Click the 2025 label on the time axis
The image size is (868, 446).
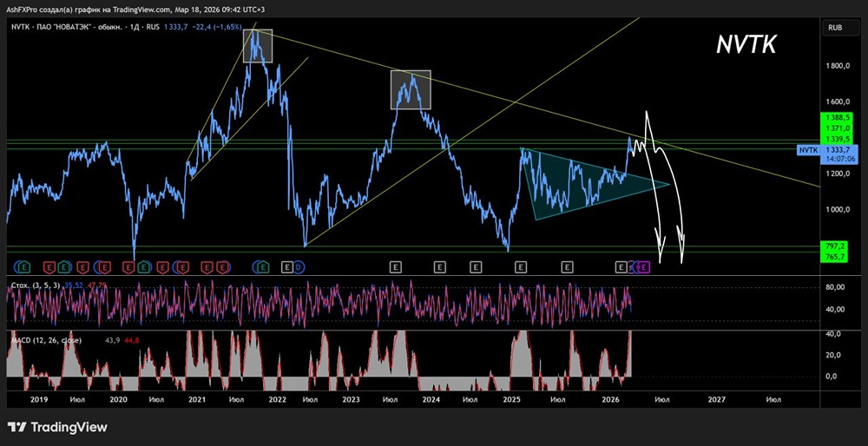[512, 399]
